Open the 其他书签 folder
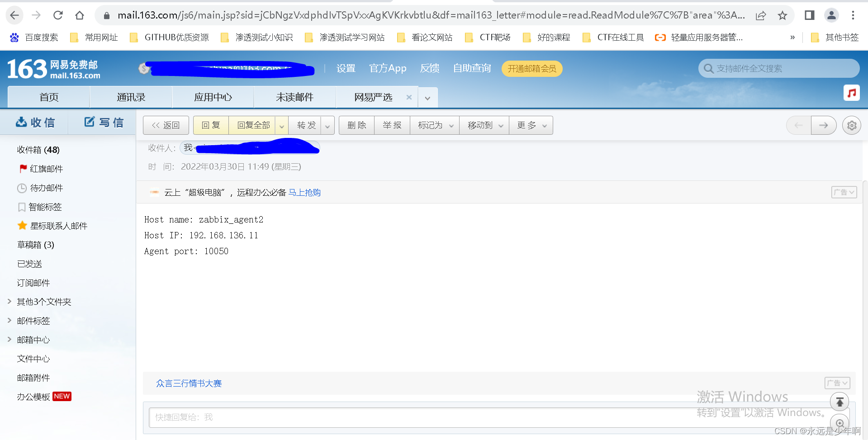This screenshot has width=868, height=440. [x=835, y=38]
